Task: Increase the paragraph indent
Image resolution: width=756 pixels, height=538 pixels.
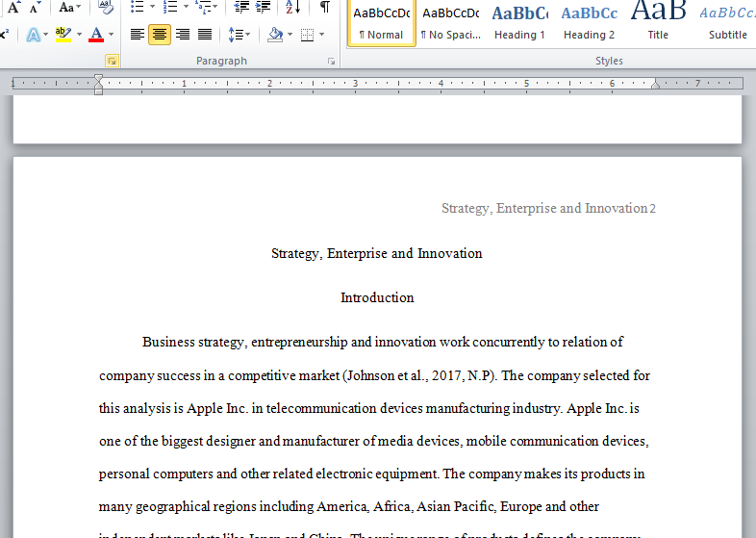Action: 263,7
